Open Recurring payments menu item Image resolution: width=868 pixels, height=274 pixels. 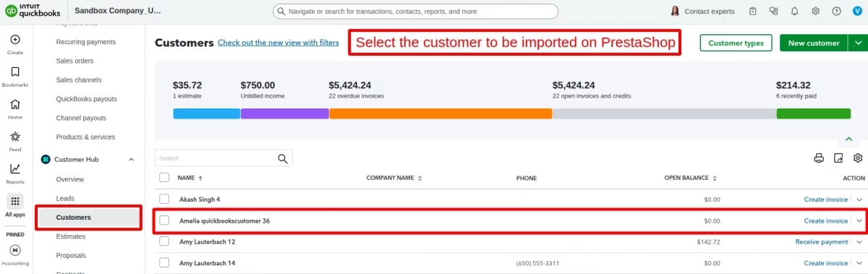[86, 42]
